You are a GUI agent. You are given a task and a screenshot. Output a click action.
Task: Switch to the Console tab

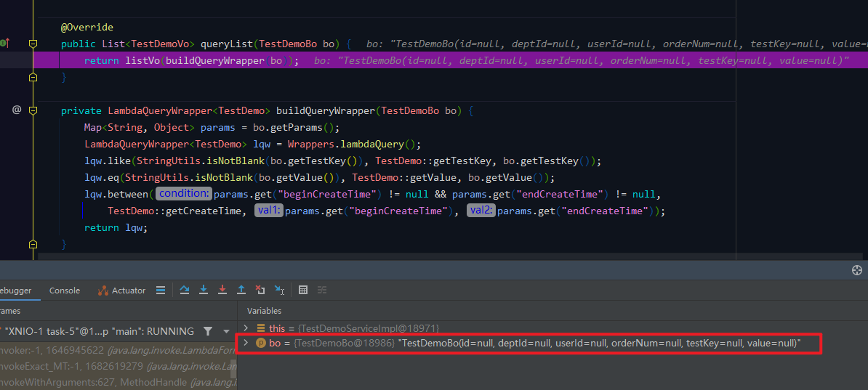[x=64, y=291]
